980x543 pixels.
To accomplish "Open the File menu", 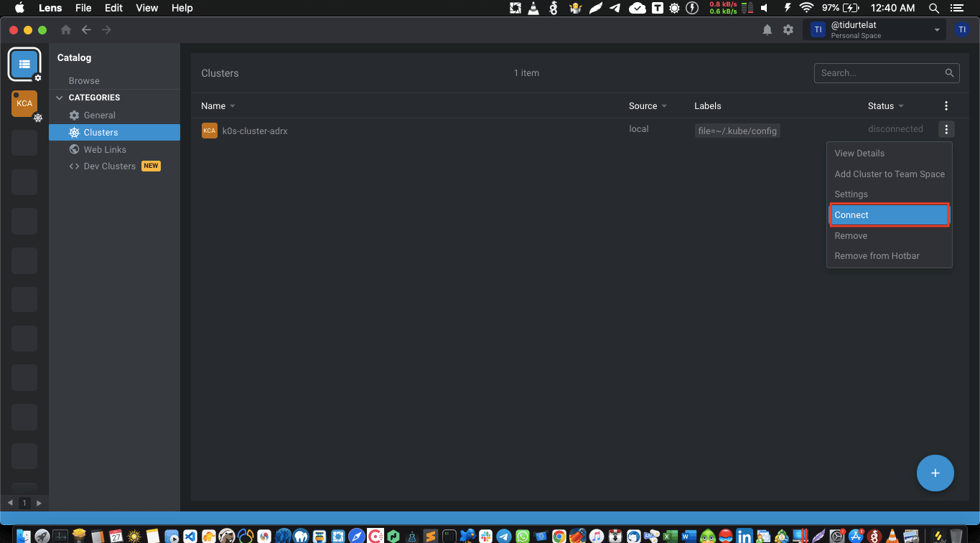I will 83,8.
